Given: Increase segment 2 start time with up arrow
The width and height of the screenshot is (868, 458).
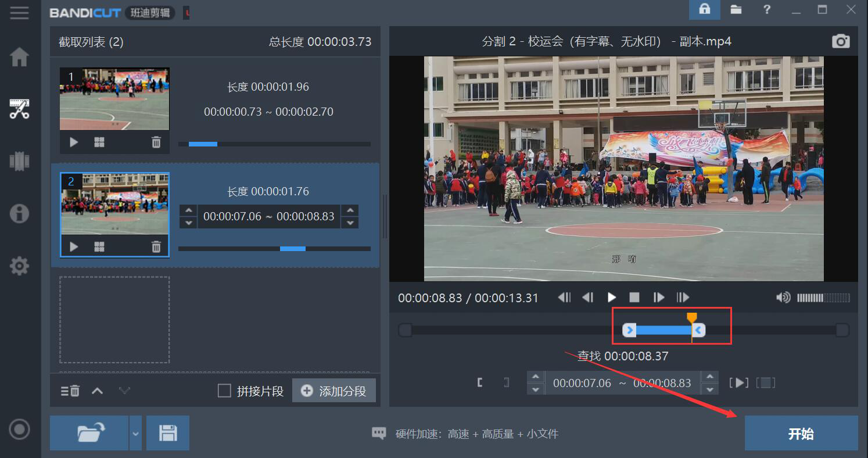Looking at the screenshot, I should click(188, 210).
